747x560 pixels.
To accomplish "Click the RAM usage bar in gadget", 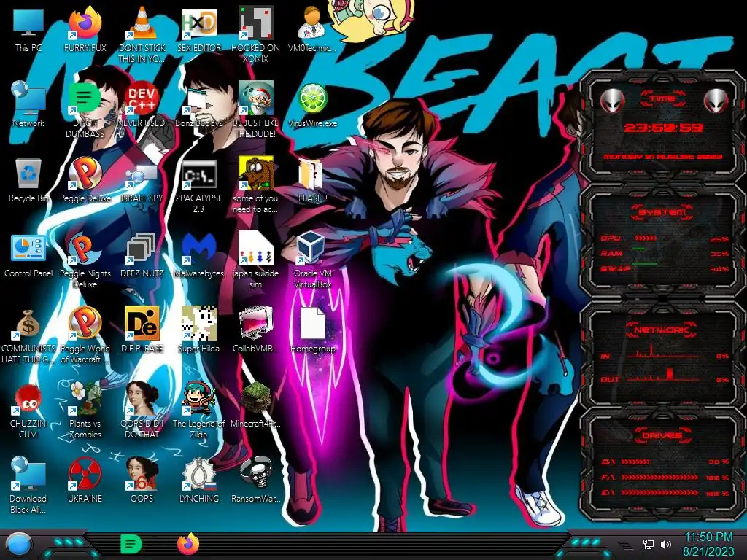I will pos(639,249).
